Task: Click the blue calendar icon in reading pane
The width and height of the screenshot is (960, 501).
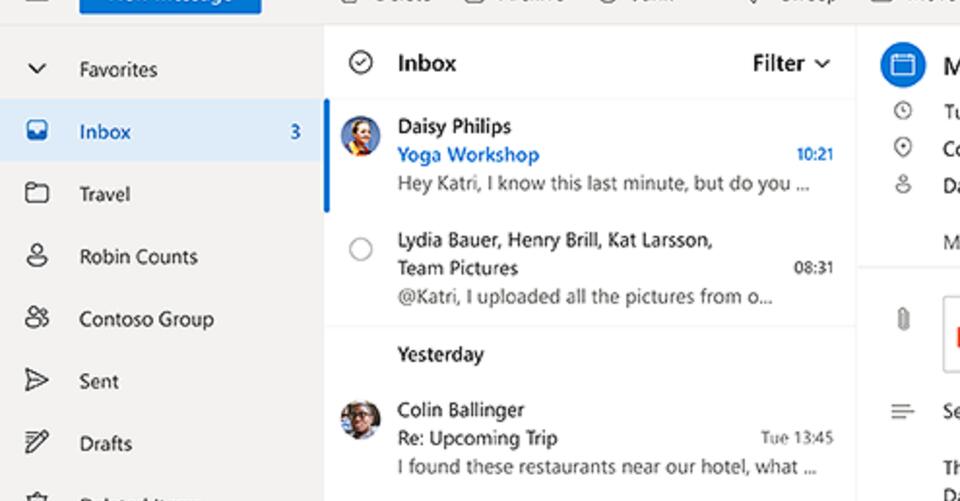Action: click(x=903, y=66)
